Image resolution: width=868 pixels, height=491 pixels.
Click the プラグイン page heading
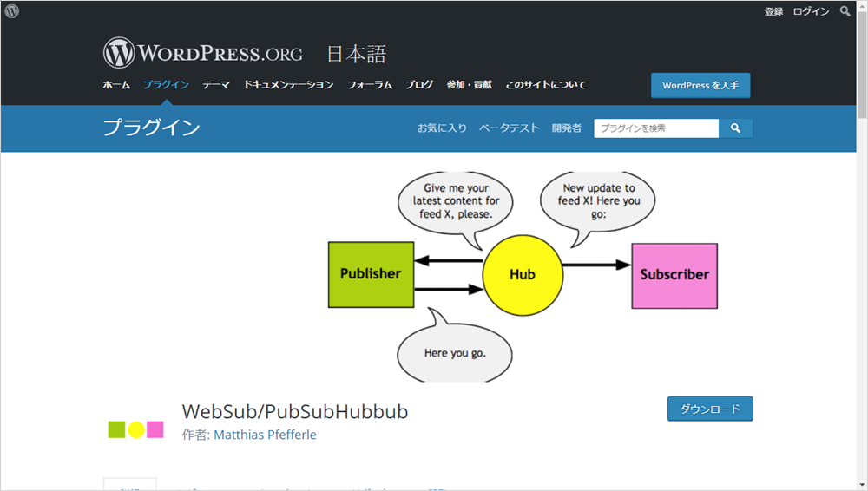[151, 128]
